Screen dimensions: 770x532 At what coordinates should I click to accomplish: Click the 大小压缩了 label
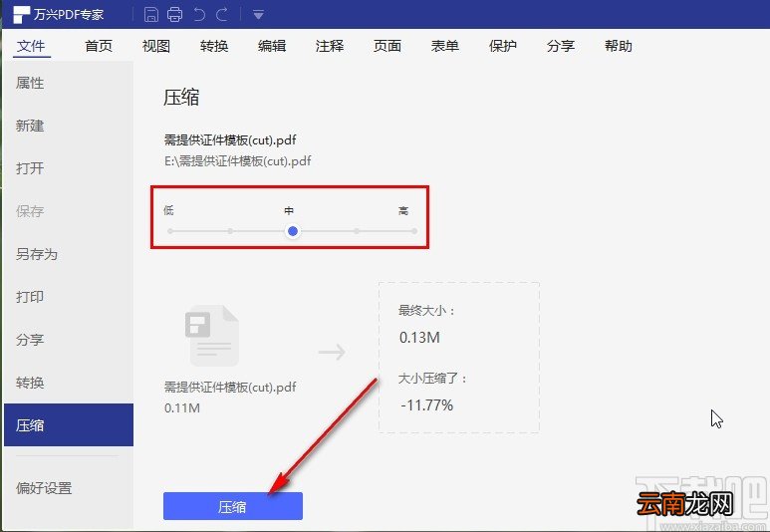(432, 379)
